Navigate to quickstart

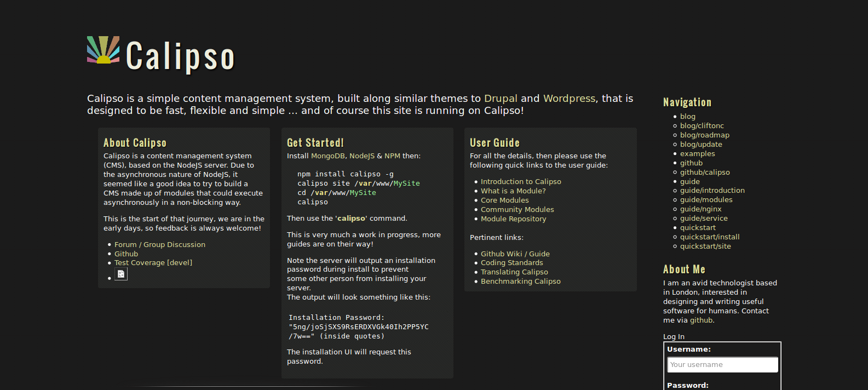(x=698, y=228)
